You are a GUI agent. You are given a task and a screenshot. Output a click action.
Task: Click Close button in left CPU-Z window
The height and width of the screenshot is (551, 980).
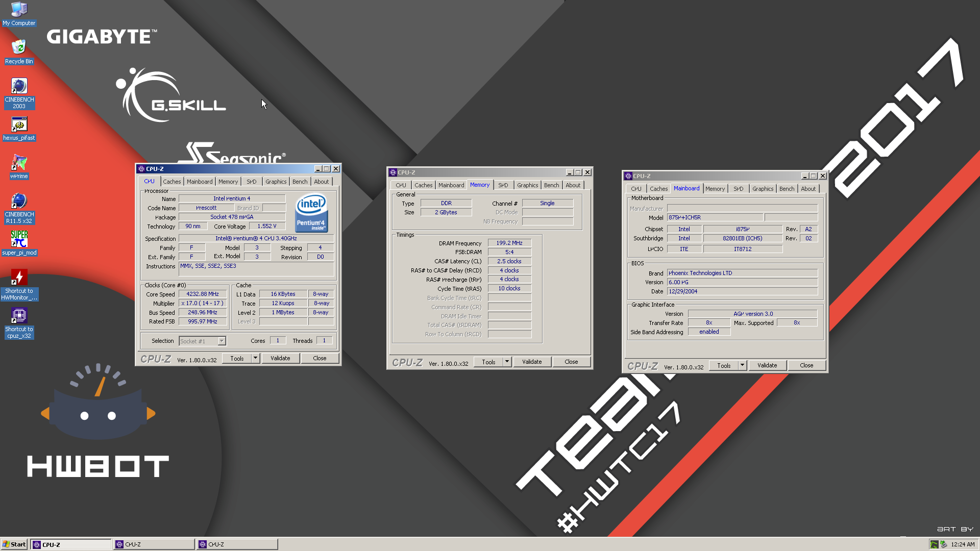(320, 358)
